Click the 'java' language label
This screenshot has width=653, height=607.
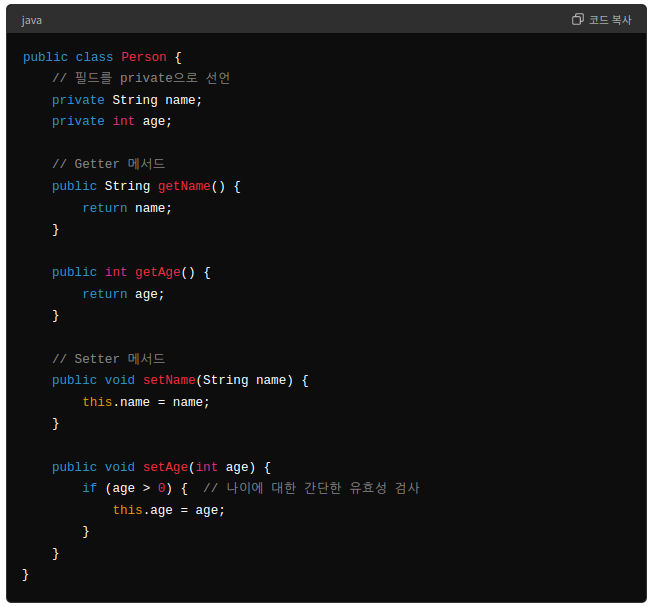click(x=32, y=20)
